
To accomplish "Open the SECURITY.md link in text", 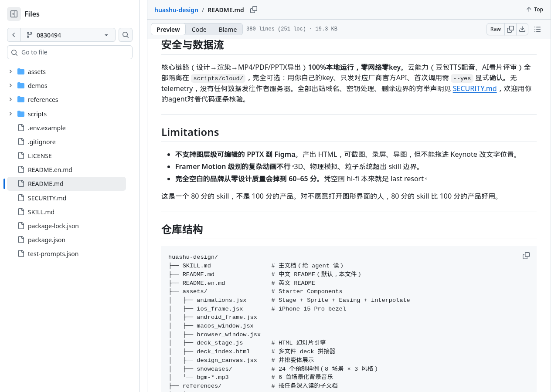I will pyautogui.click(x=474, y=88).
